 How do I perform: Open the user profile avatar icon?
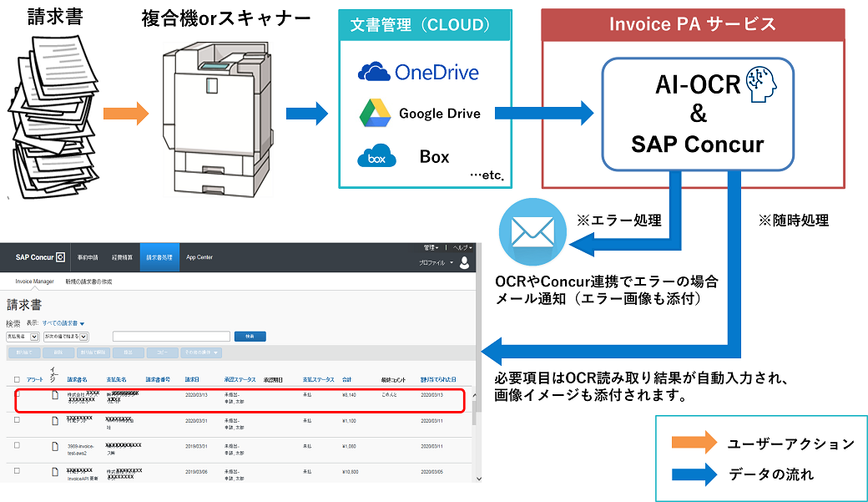(464, 262)
